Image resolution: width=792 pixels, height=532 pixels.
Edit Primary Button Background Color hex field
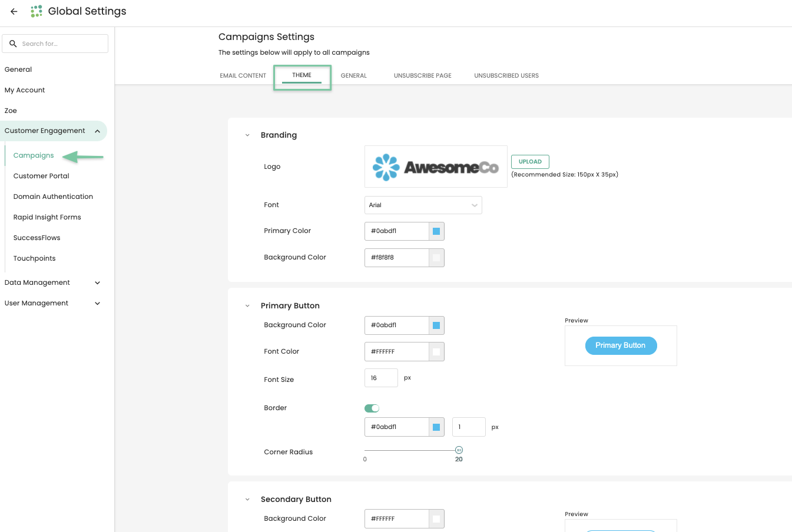coord(396,325)
